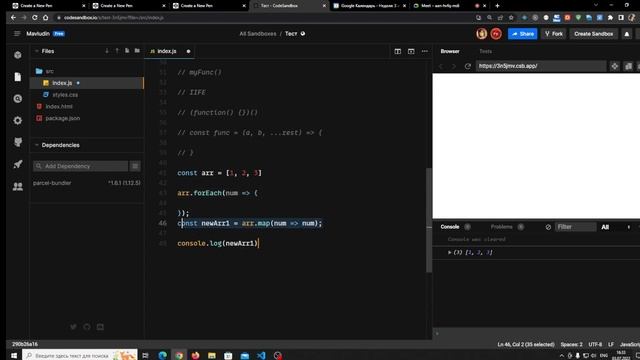Click the console.log(newArr1) code line
640x360 pixels.
click(x=218, y=243)
